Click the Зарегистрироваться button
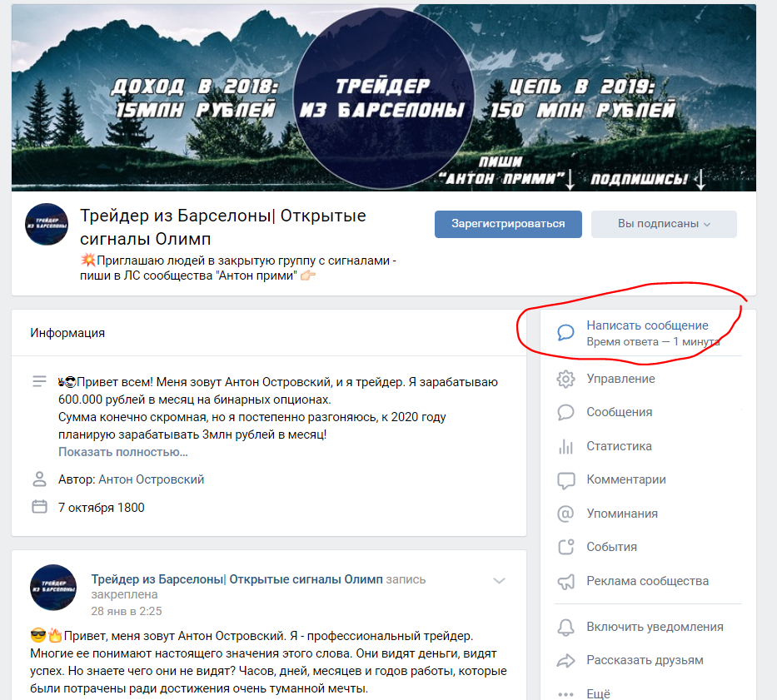The width and height of the screenshot is (777, 700). 508,224
